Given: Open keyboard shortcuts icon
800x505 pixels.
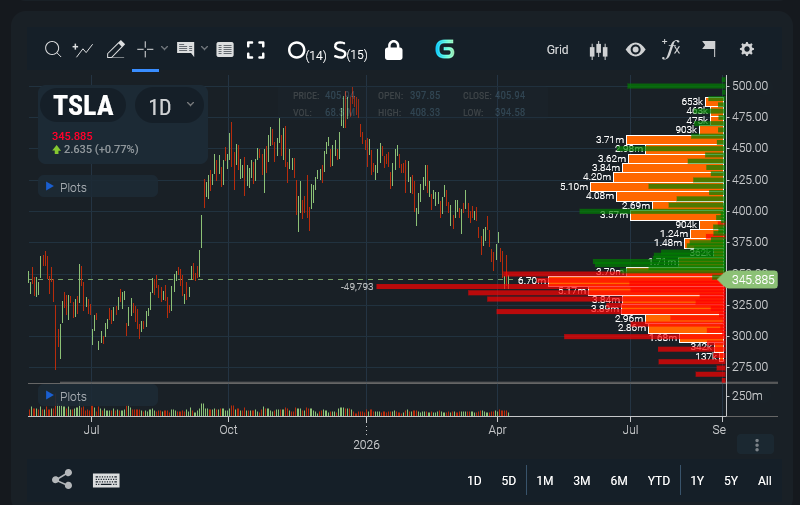Looking at the screenshot, I should tap(106, 480).
